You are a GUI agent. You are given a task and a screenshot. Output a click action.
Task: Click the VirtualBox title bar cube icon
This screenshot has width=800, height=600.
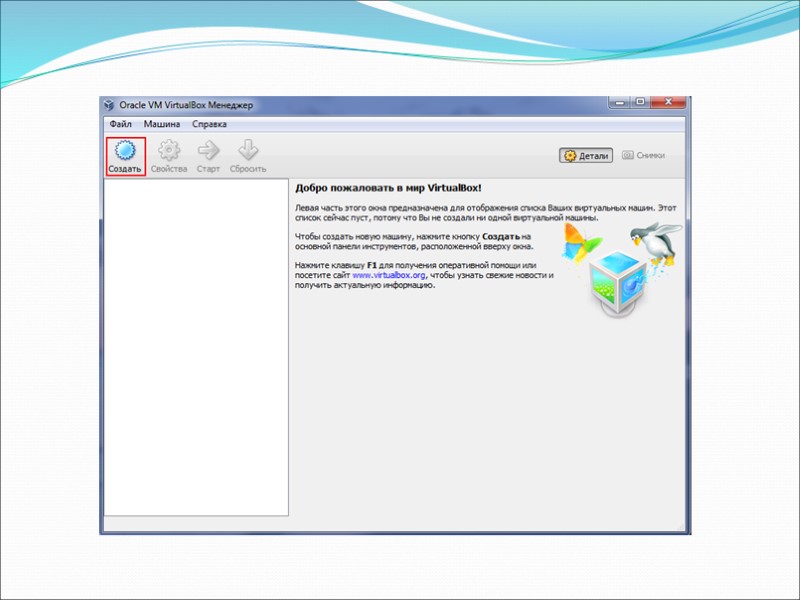109,105
